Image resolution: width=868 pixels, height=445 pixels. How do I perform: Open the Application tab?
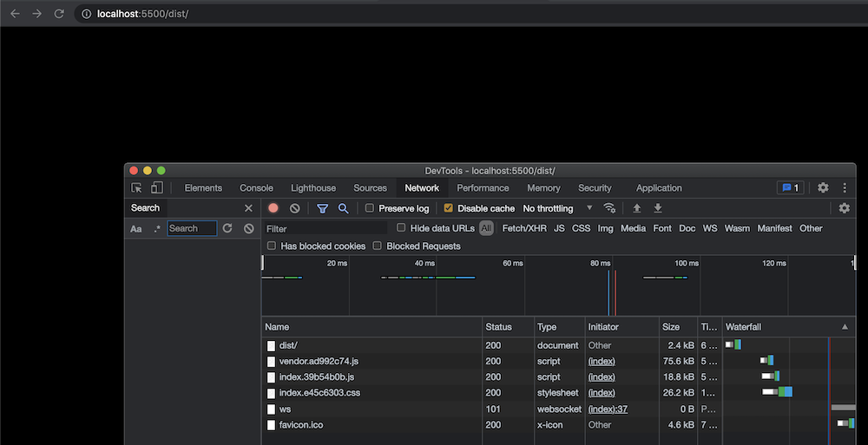click(659, 187)
